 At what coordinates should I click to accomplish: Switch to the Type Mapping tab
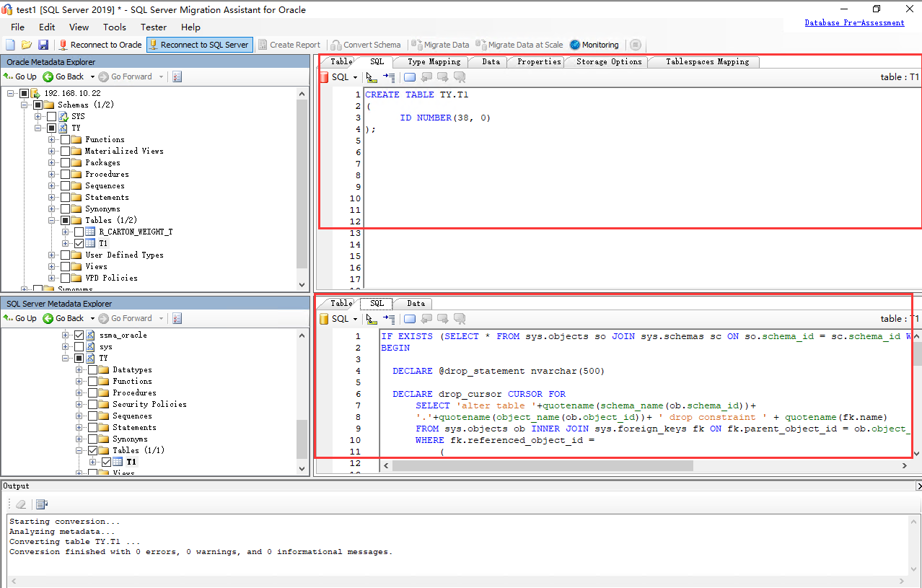[x=434, y=62]
